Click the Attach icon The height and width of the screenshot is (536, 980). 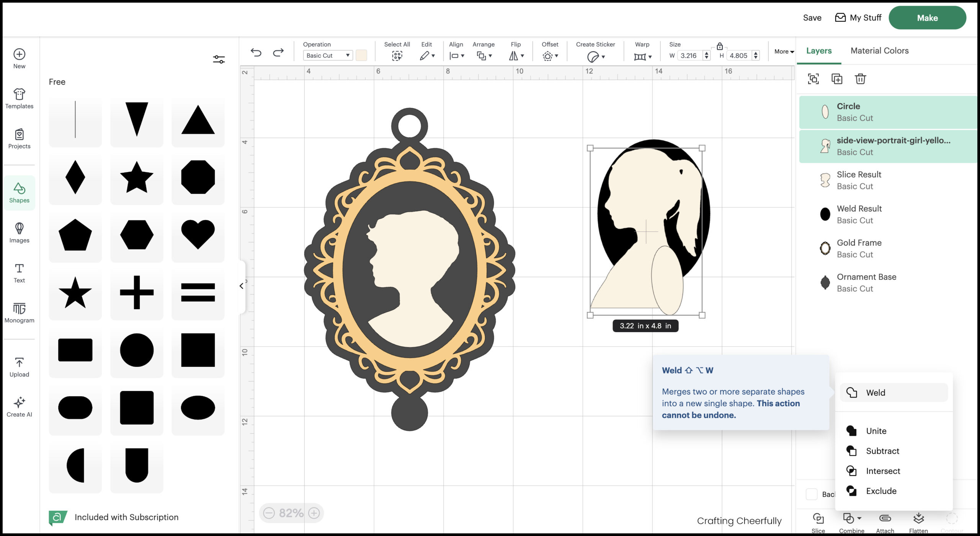[x=885, y=519]
